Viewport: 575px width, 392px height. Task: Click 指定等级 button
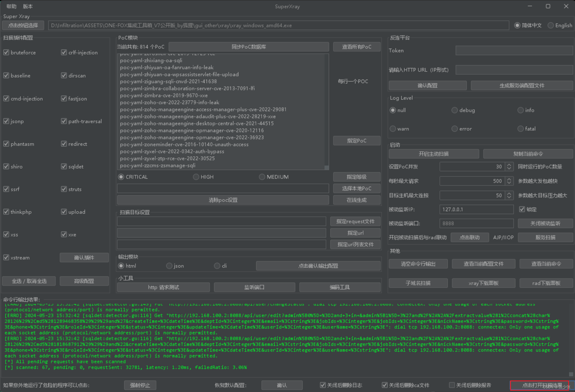(357, 177)
